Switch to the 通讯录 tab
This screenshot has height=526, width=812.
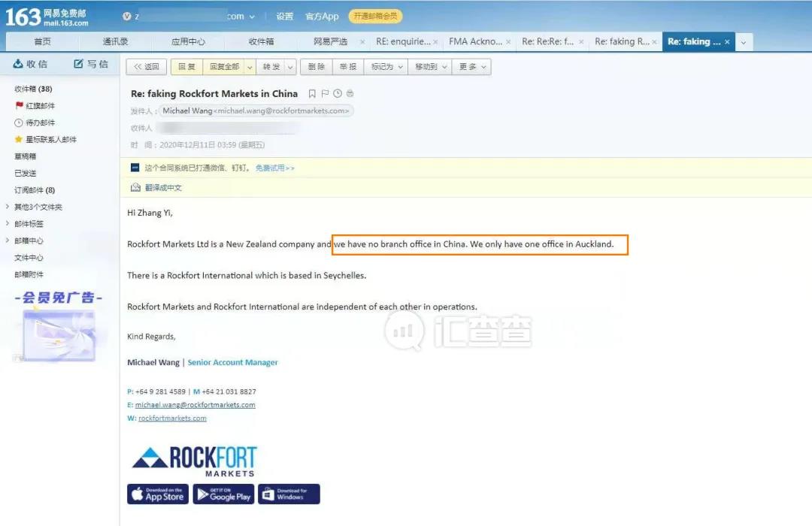(x=115, y=42)
